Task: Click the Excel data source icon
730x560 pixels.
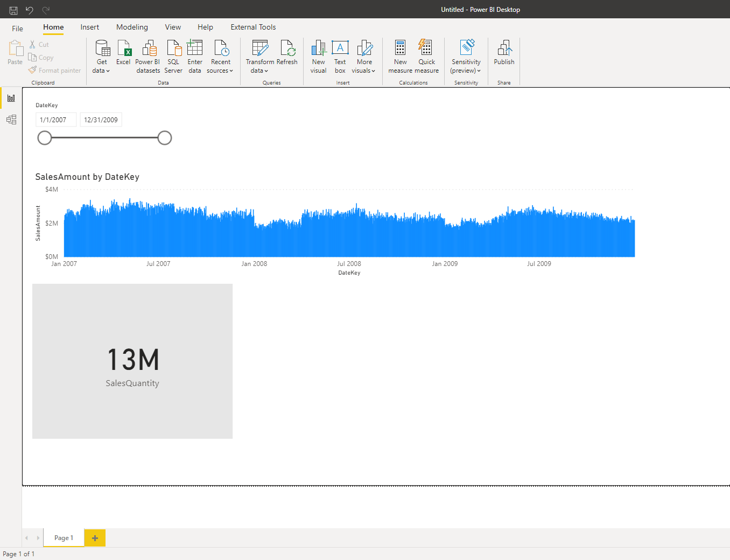Action: 123,49
